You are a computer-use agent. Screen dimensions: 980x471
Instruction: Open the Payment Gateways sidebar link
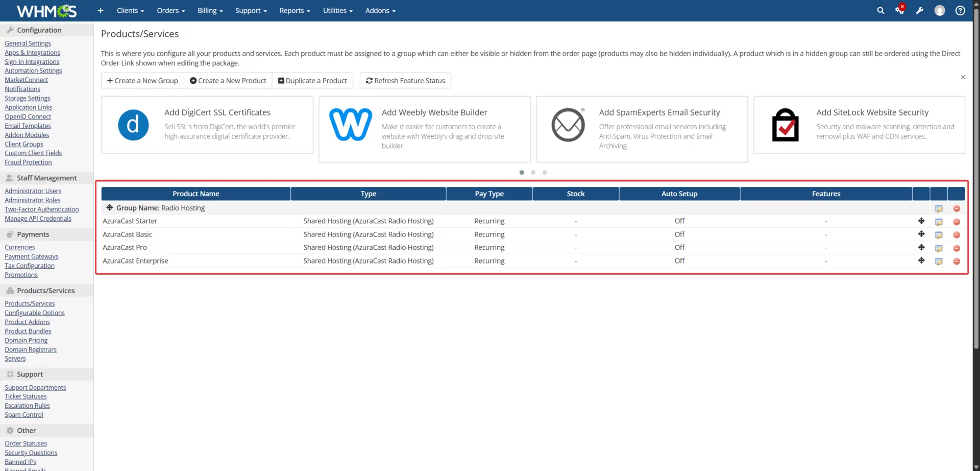point(31,256)
